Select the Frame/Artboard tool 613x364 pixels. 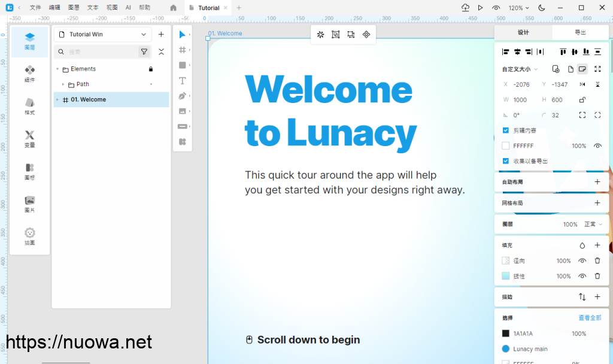(x=183, y=50)
